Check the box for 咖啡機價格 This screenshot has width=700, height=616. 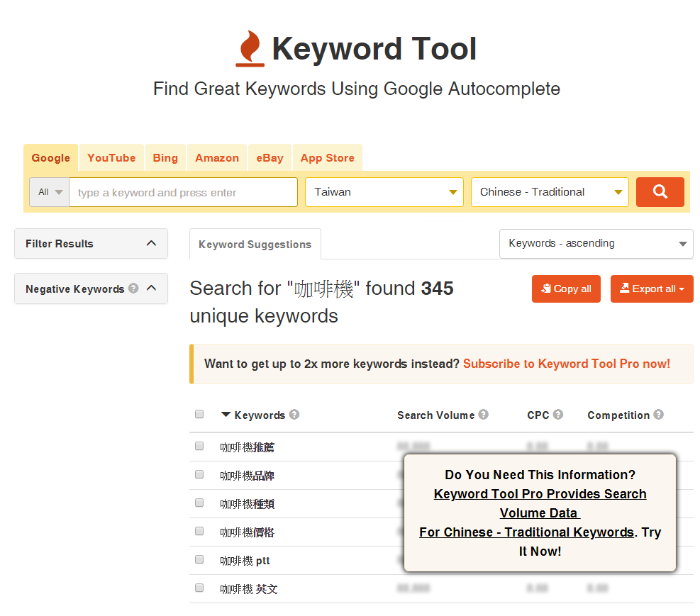[199, 531]
